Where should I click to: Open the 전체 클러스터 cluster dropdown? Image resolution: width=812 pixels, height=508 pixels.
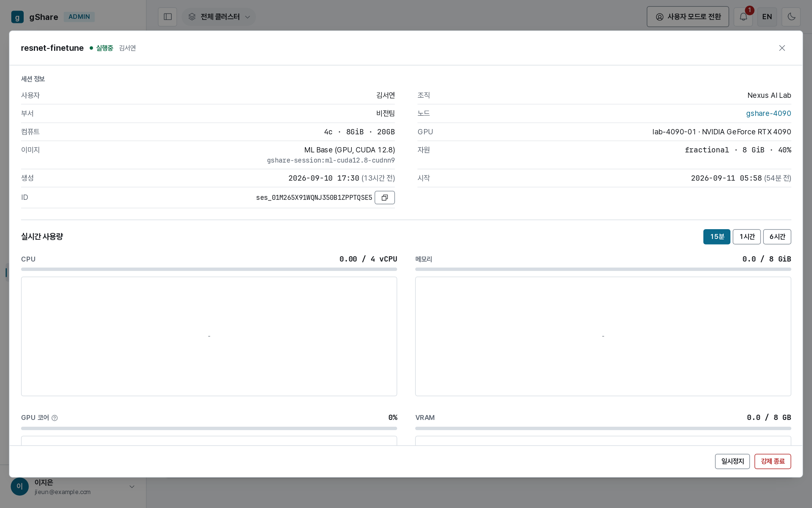point(219,17)
